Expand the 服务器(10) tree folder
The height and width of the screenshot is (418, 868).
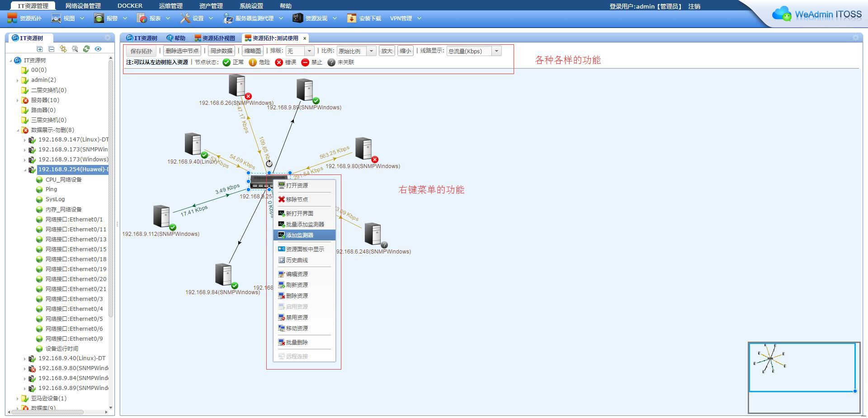click(18, 100)
